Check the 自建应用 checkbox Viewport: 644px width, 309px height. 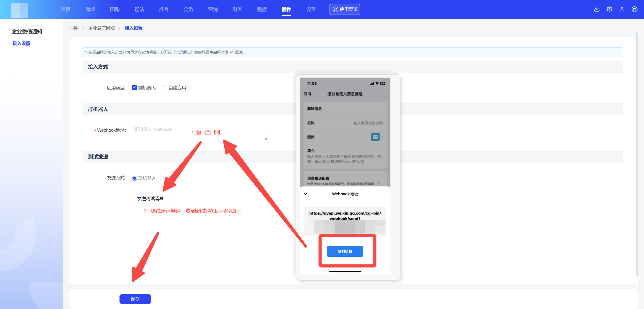point(165,88)
